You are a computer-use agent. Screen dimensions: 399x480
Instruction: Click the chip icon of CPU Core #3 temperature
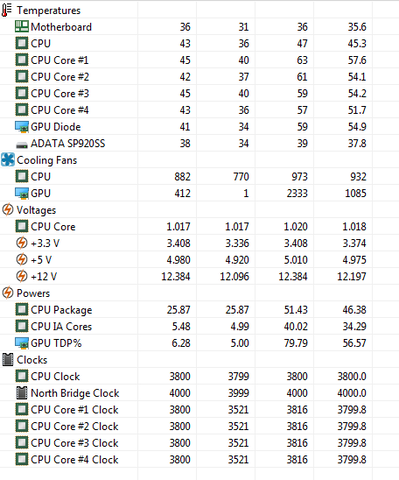[22, 93]
